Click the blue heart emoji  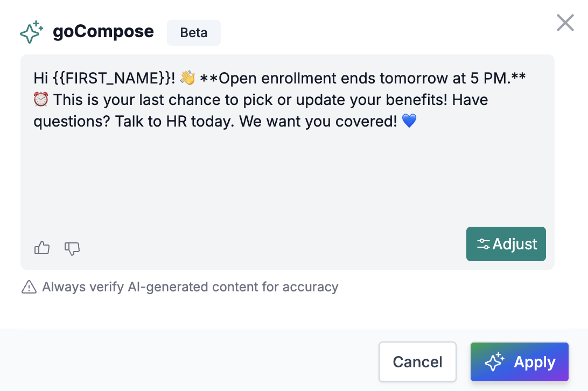(409, 122)
